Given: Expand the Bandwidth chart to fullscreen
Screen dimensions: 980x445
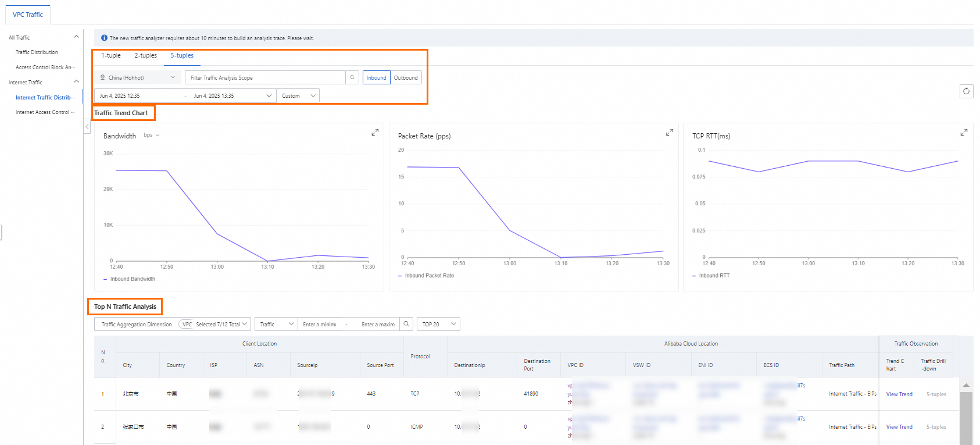Looking at the screenshot, I should point(375,133).
